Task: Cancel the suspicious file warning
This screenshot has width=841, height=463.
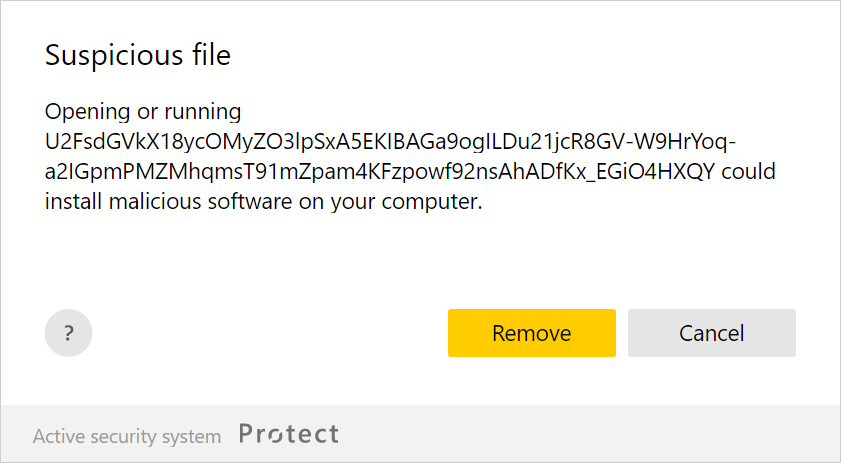Action: [x=711, y=333]
